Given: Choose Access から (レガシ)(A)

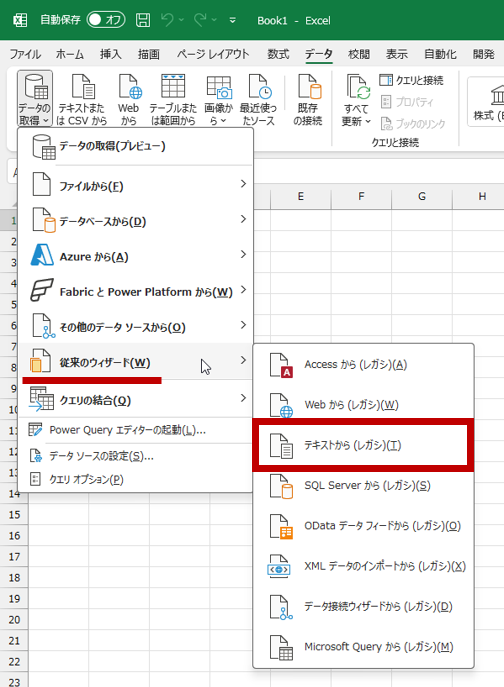Looking at the screenshot, I should 363,365.
